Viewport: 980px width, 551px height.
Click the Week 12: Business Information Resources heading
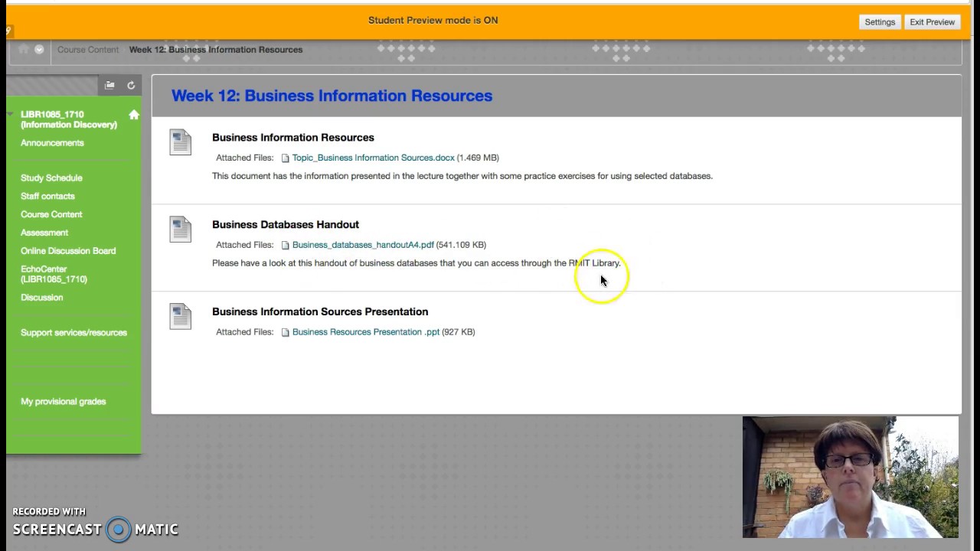pyautogui.click(x=332, y=96)
